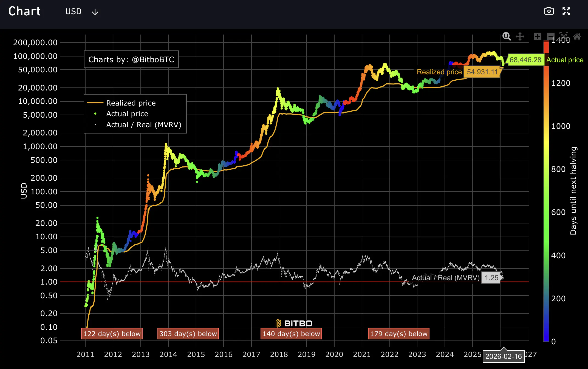
Task: Activate the pan tool
Action: click(520, 36)
